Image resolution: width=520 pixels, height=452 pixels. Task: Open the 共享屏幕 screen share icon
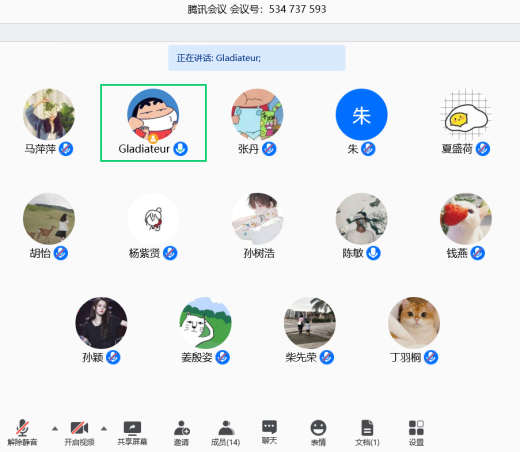pyautogui.click(x=132, y=433)
